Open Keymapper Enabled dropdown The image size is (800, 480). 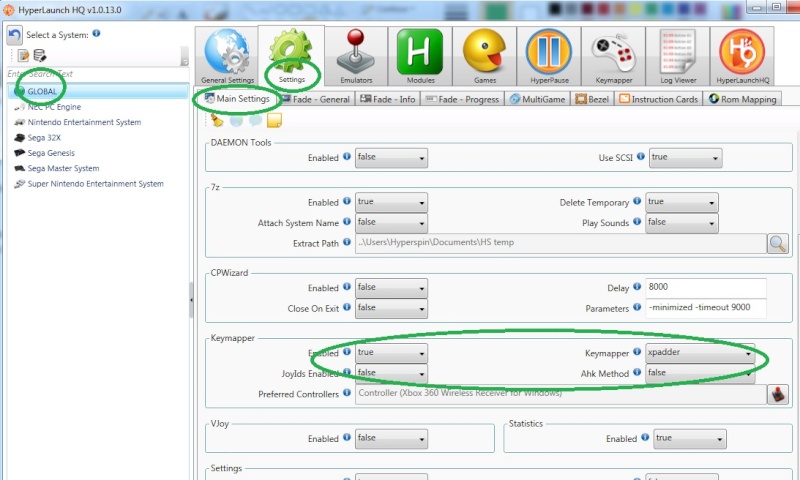point(391,353)
